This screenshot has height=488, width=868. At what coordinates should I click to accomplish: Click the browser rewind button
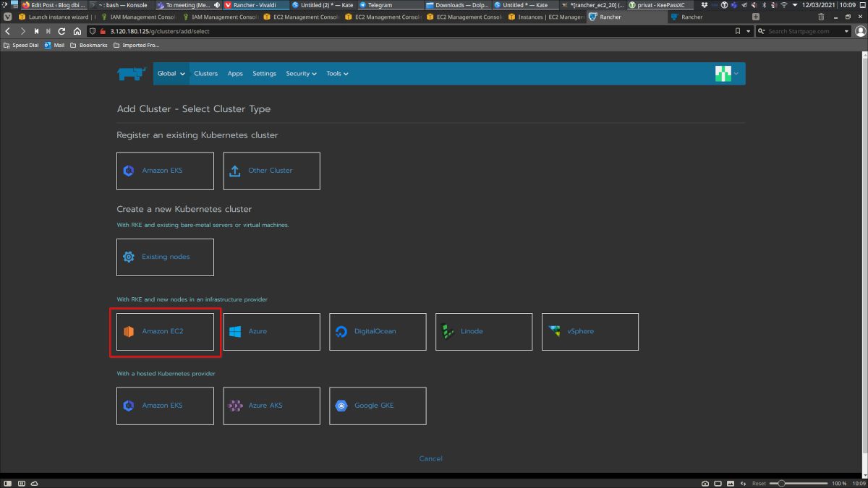point(36,31)
